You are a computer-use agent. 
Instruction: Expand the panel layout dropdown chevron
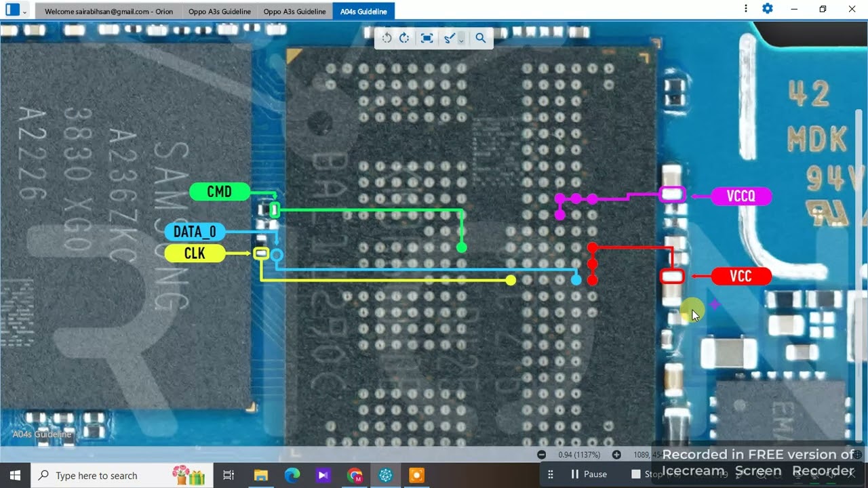click(24, 12)
